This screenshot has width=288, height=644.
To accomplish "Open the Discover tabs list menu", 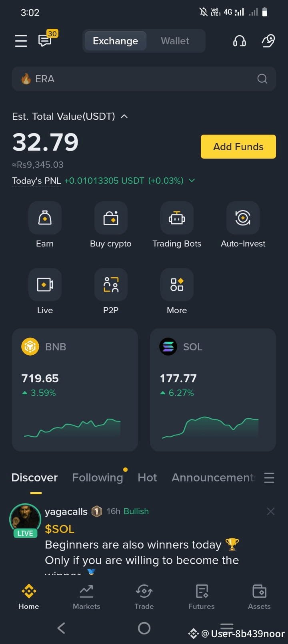I will tap(269, 478).
